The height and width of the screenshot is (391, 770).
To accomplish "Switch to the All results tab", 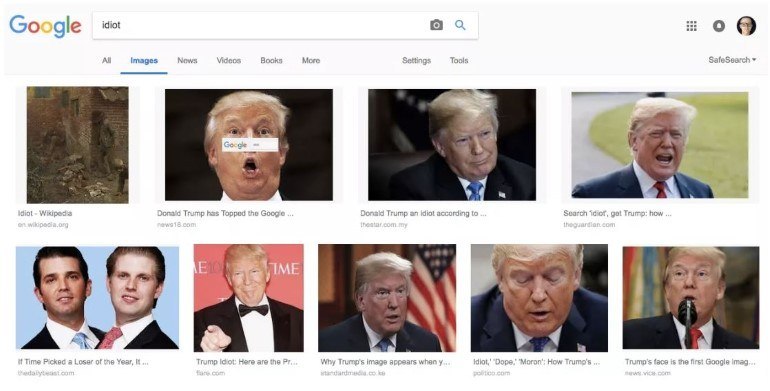I will point(107,60).
